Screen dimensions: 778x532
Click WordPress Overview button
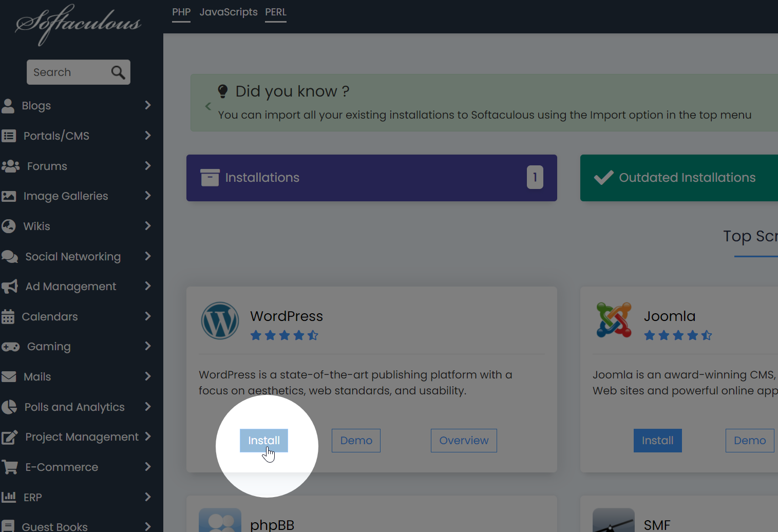click(x=464, y=441)
